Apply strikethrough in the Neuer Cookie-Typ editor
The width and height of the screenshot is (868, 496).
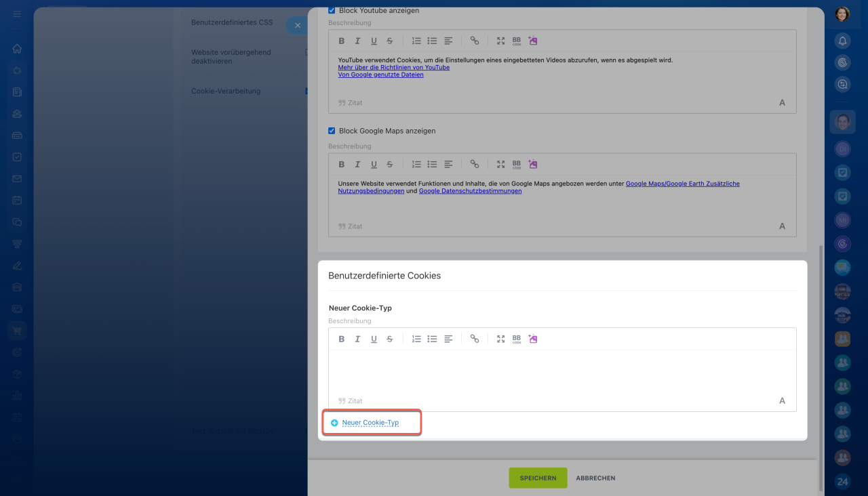click(x=390, y=339)
